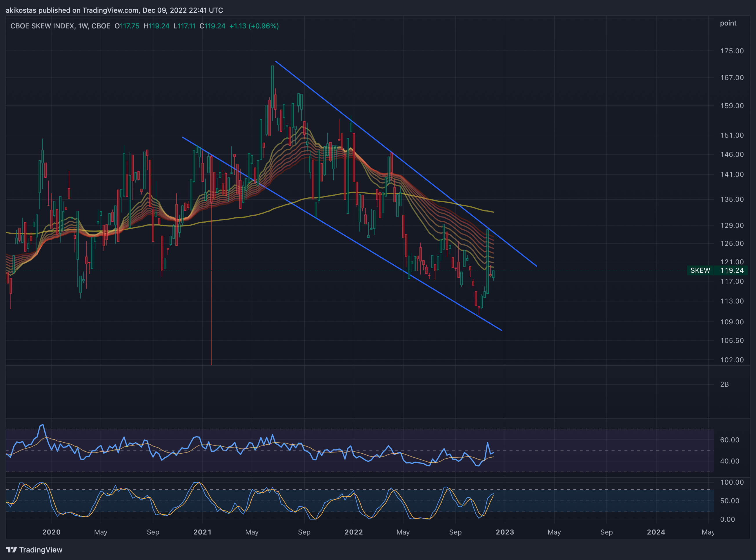Click the 151.00 price axis label

732,135
